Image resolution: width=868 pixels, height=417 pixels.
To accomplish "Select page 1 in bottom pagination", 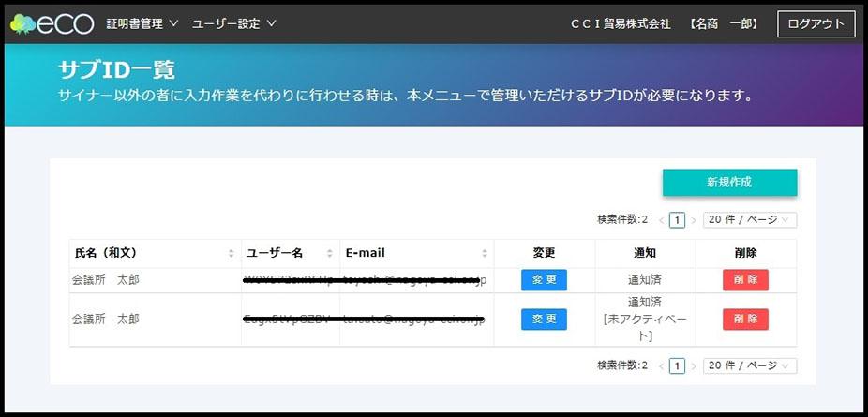I will click(x=677, y=365).
